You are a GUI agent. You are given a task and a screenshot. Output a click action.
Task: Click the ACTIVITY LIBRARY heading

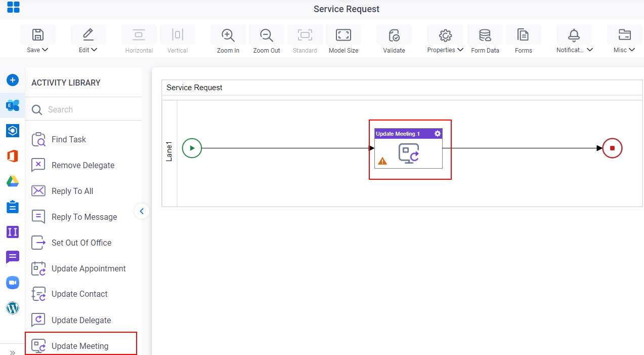tap(66, 83)
